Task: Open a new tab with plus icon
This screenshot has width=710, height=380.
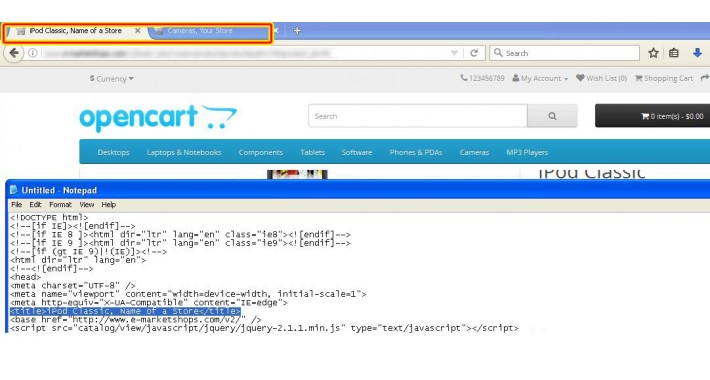Action: tap(297, 31)
